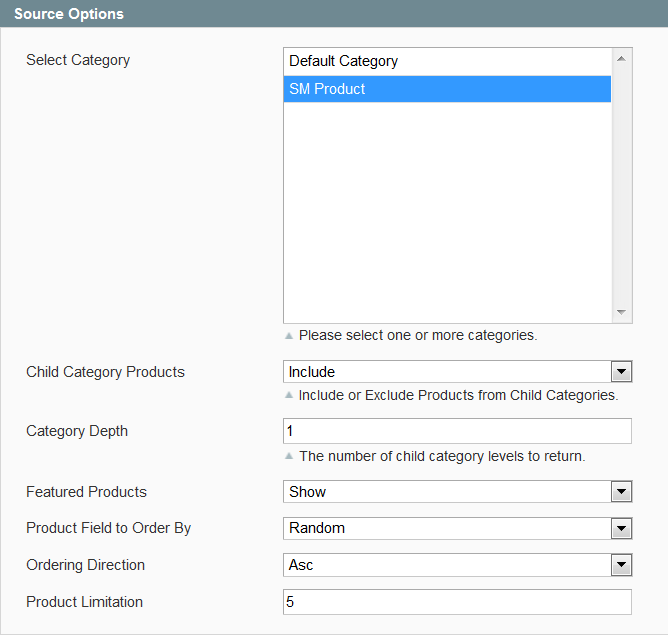
Task: Expand the Featured Products dropdown arrow
Action: [621, 492]
